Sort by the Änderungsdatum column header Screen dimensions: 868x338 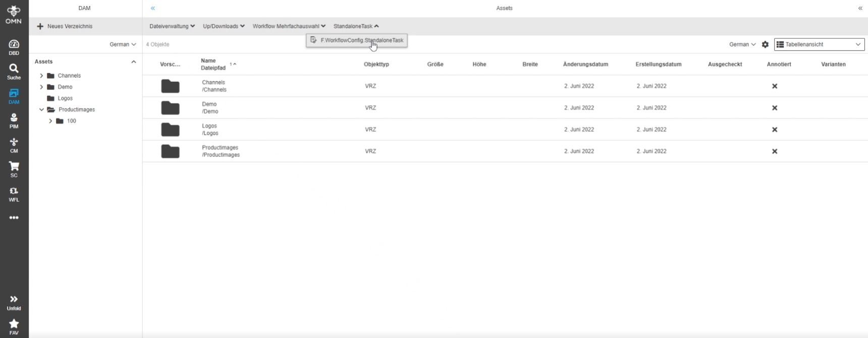click(585, 65)
